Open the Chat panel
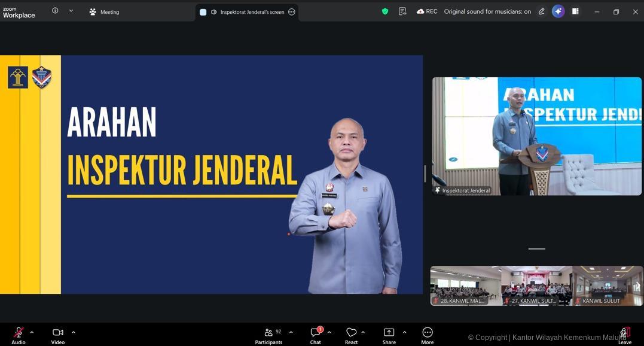This screenshot has height=346, width=644. (315, 335)
